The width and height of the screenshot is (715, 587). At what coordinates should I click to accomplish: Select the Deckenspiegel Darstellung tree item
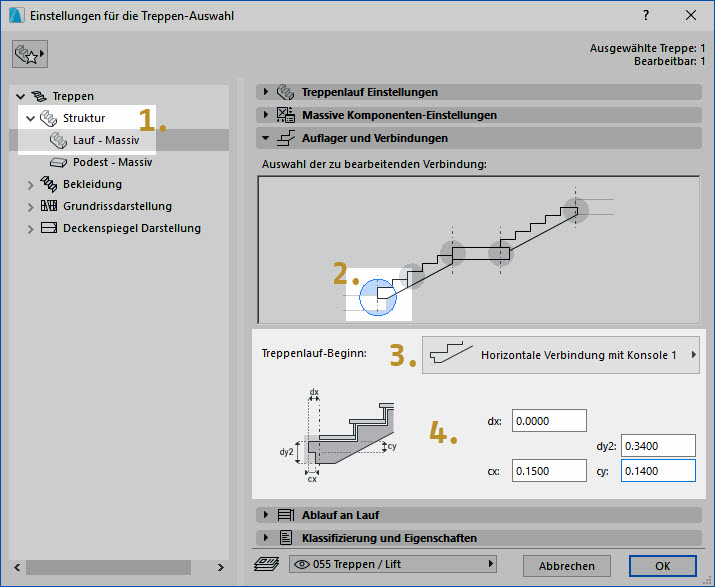[x=132, y=228]
